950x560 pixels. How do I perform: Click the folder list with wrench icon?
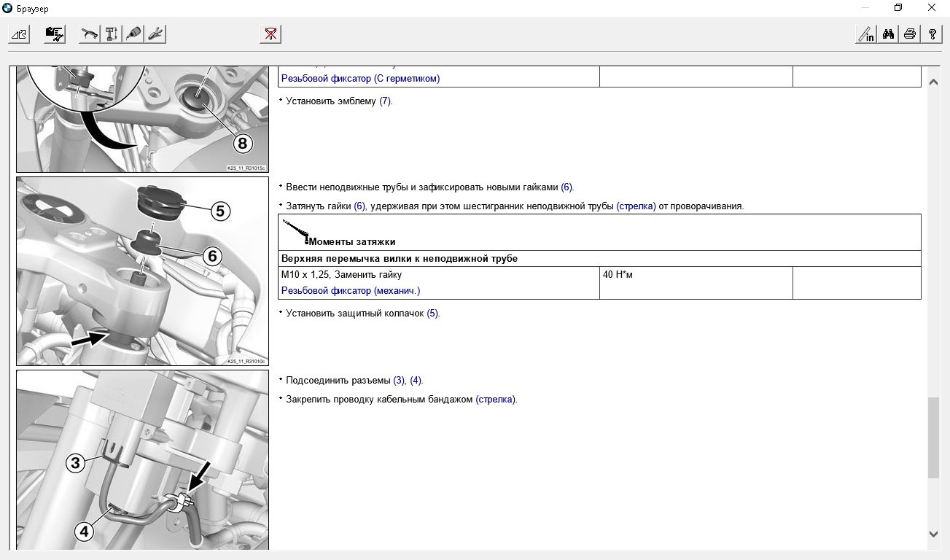click(x=55, y=34)
